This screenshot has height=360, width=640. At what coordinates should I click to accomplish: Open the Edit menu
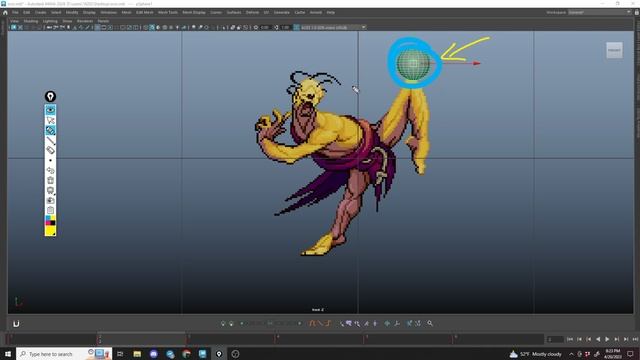click(x=27, y=13)
